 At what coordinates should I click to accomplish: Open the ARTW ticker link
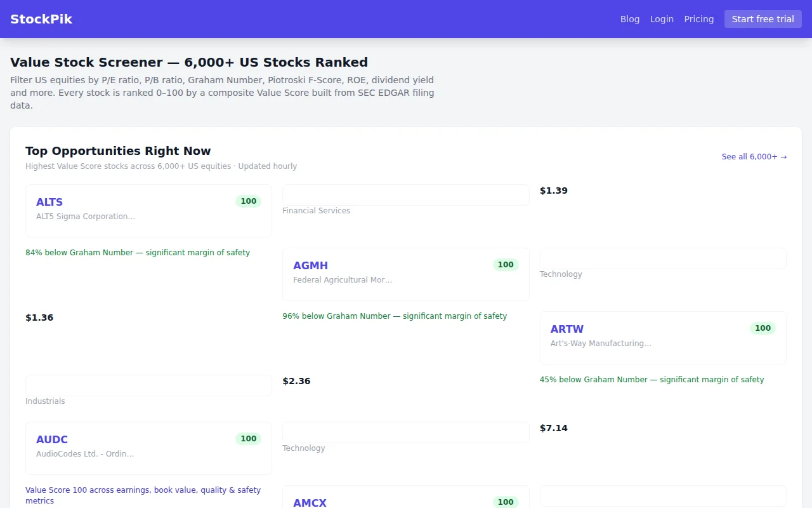click(567, 329)
